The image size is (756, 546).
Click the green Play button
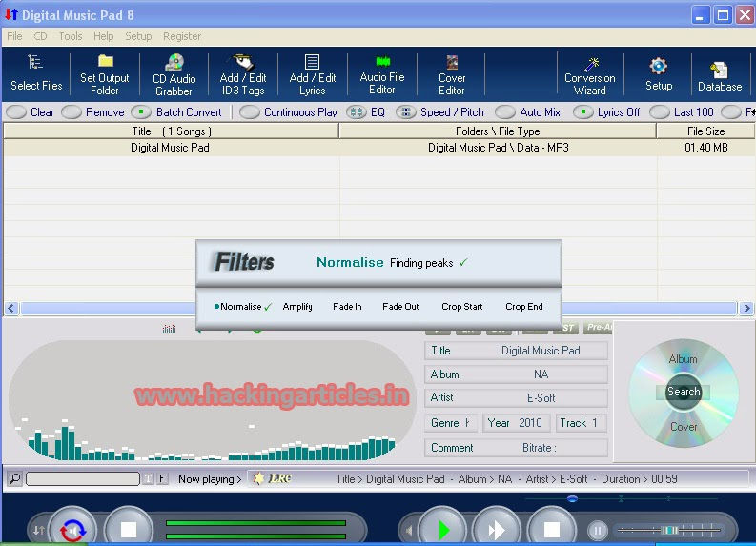pyautogui.click(x=442, y=530)
